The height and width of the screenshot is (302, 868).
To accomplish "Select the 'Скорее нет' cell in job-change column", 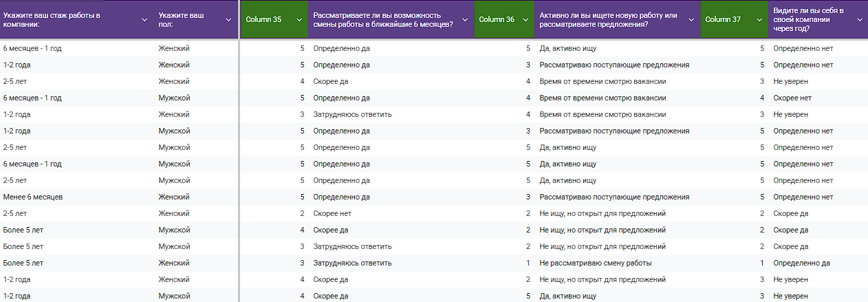I will point(332,213).
